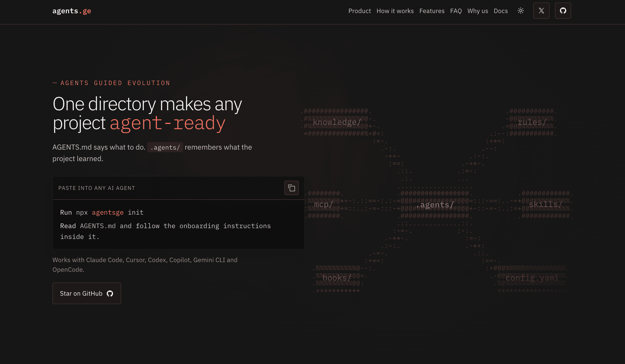
Task: Click the 'mcp/' node in the diagram
Action: 323,205
